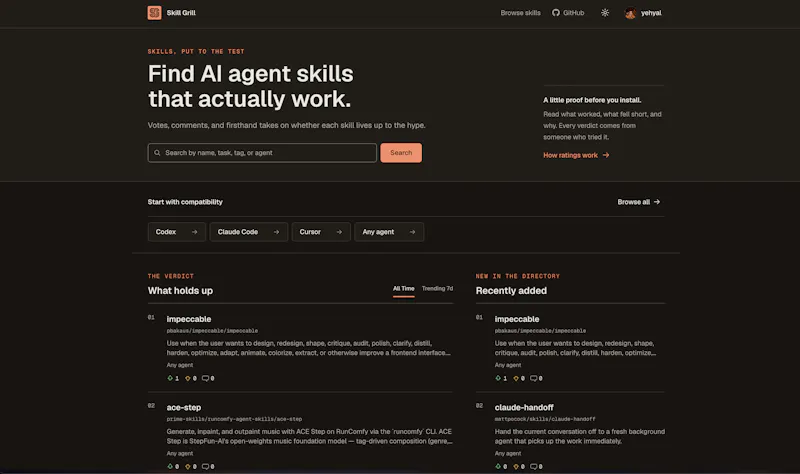Upvote impeccable in Recently added
800x474 pixels.
(x=501, y=378)
